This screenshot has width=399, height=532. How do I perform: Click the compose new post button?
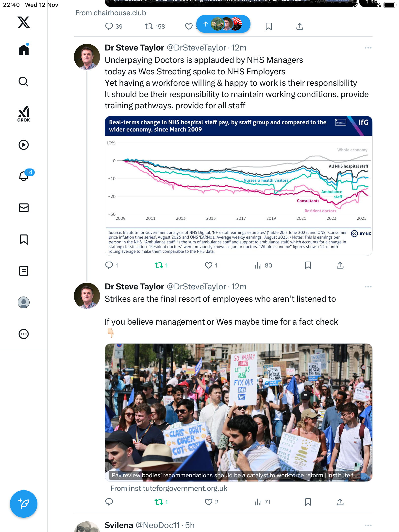click(24, 504)
